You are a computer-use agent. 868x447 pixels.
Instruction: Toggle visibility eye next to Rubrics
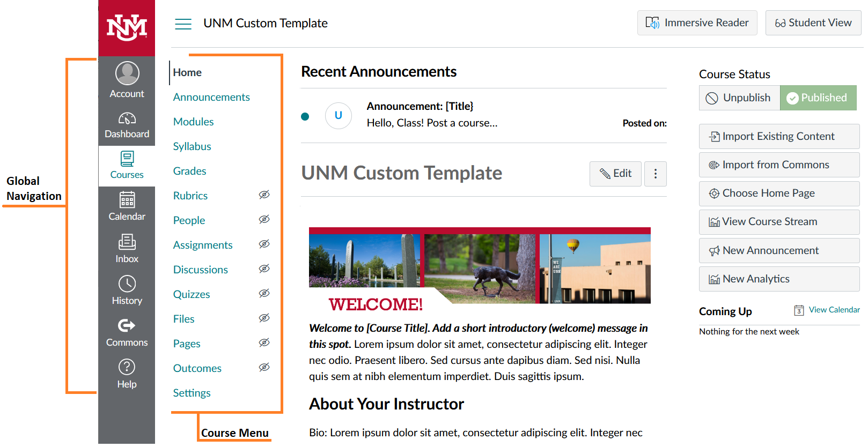pyautogui.click(x=264, y=195)
